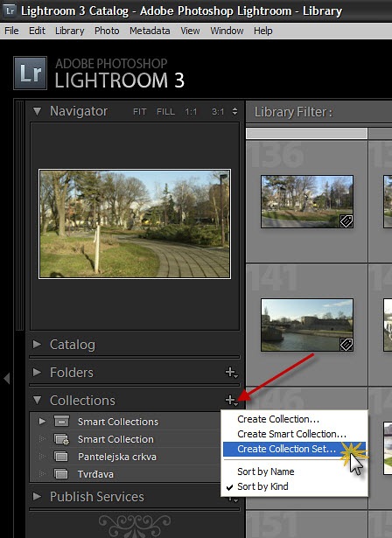The width and height of the screenshot is (392, 538).
Task: Collapse the Collections panel
Action: pos(37,400)
